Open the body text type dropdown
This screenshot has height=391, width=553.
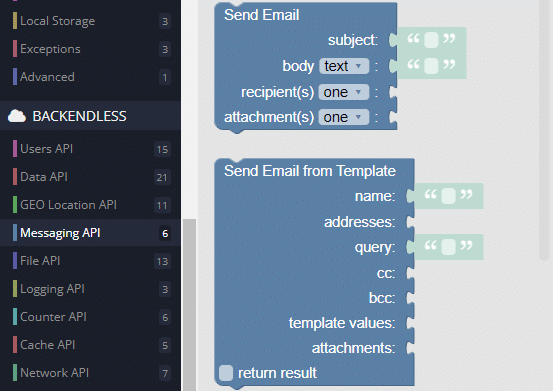pyautogui.click(x=344, y=66)
